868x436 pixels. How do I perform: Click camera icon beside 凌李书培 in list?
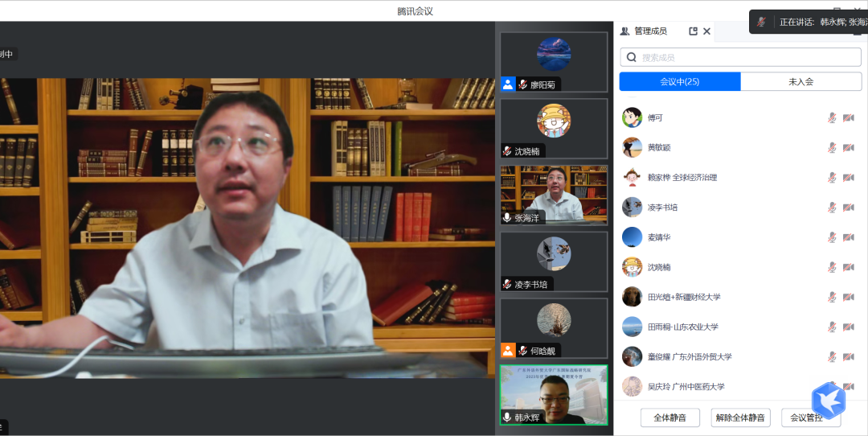coord(848,208)
